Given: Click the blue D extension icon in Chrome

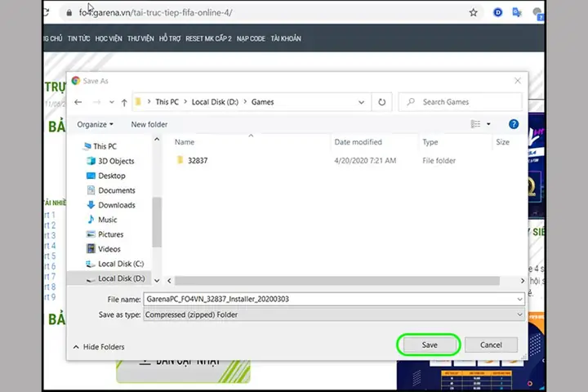Looking at the screenshot, I should click(497, 12).
